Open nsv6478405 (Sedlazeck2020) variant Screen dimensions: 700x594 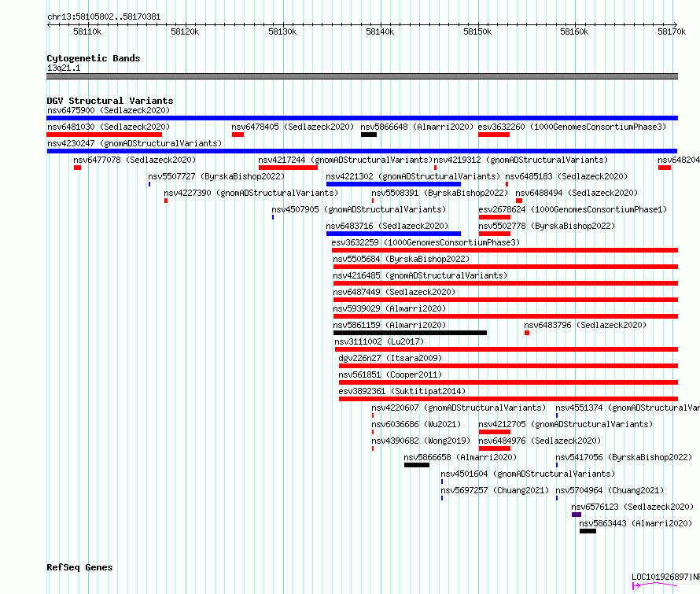[x=293, y=127]
